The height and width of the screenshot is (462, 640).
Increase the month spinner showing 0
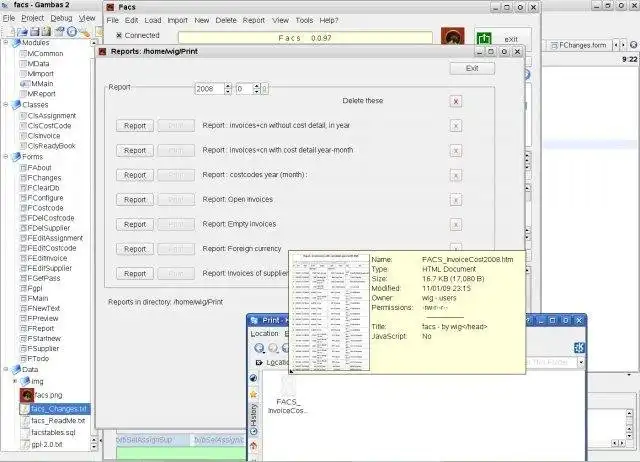click(256, 86)
